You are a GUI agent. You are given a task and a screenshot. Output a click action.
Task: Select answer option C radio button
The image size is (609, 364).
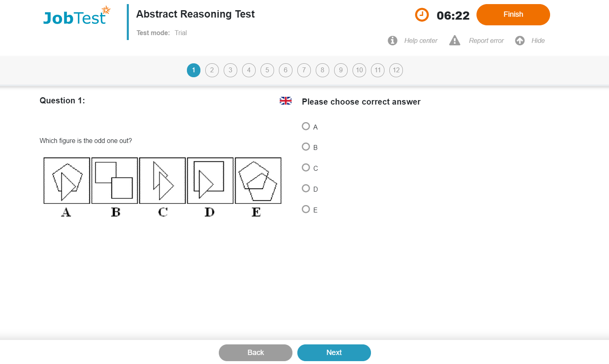coord(306,167)
